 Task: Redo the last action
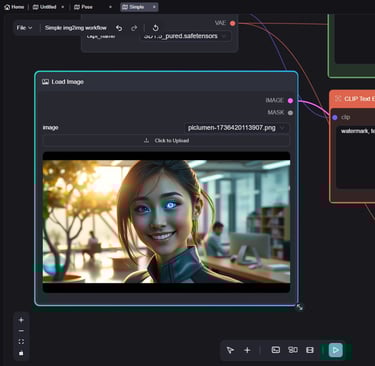click(134, 28)
